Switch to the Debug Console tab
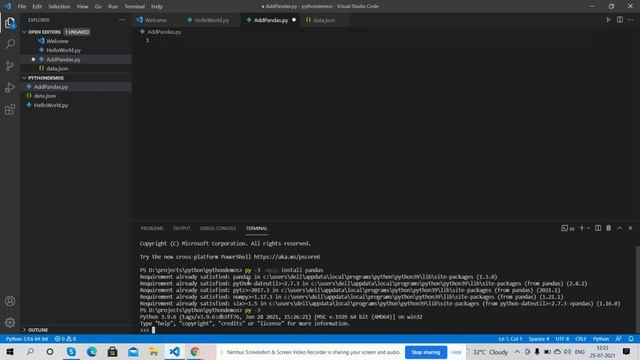Screen dimensions: 640x360 click(218, 228)
